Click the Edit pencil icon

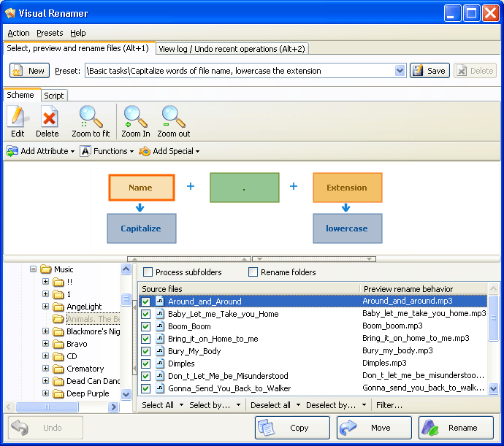(18, 117)
